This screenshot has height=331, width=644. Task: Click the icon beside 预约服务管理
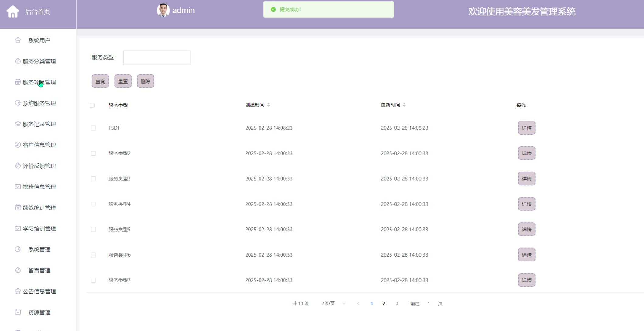(18, 103)
